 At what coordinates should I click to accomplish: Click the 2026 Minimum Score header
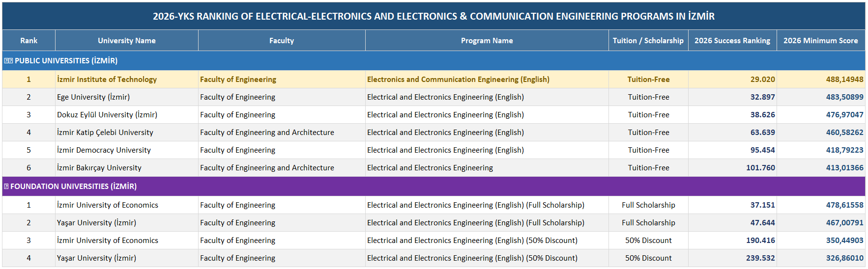(x=821, y=41)
